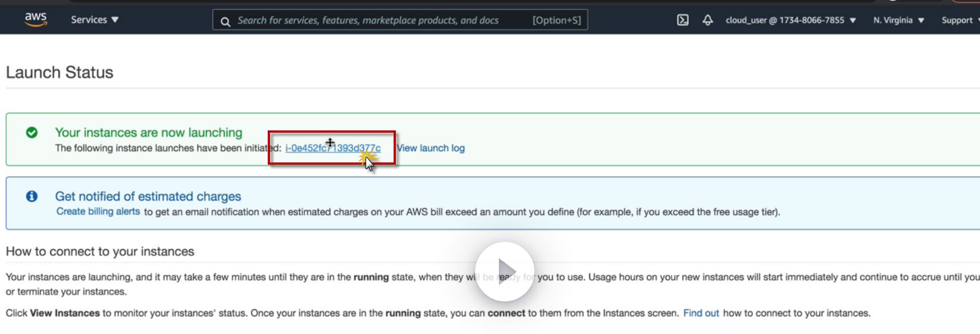Click How to connect to your instances heading
This screenshot has height=334, width=980.
100,252
